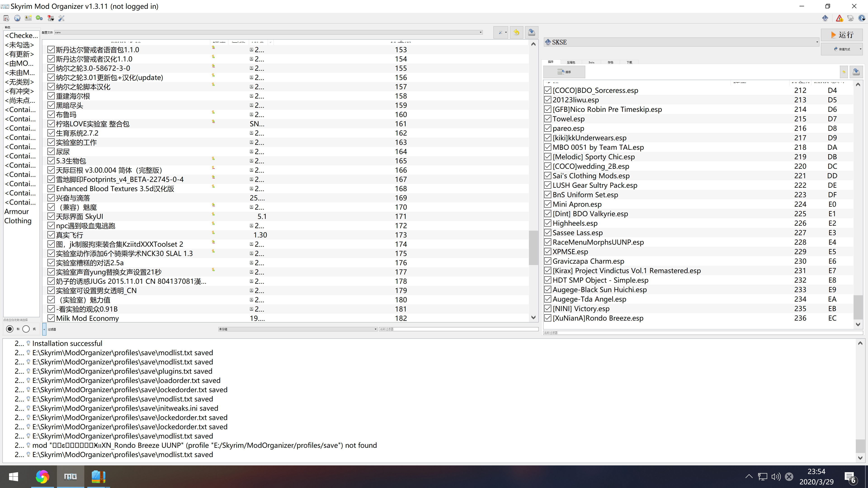The width and height of the screenshot is (868, 488).
Task: Open WinRAR books taskbar icon
Action: coord(98,476)
